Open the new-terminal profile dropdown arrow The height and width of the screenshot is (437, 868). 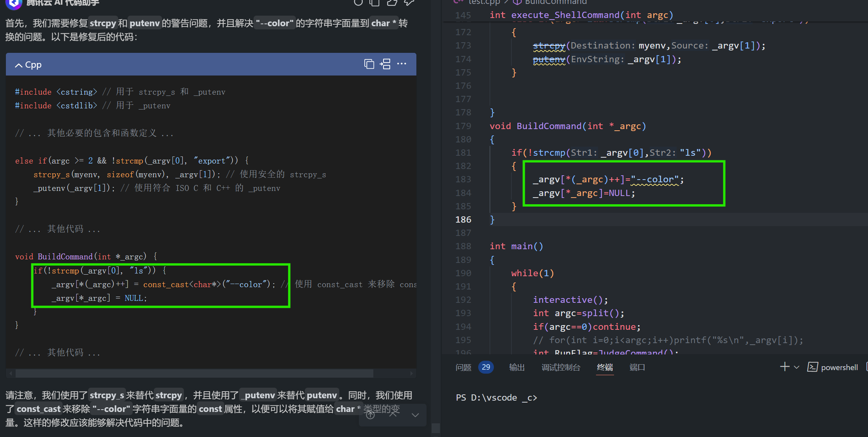pyautogui.click(x=796, y=367)
